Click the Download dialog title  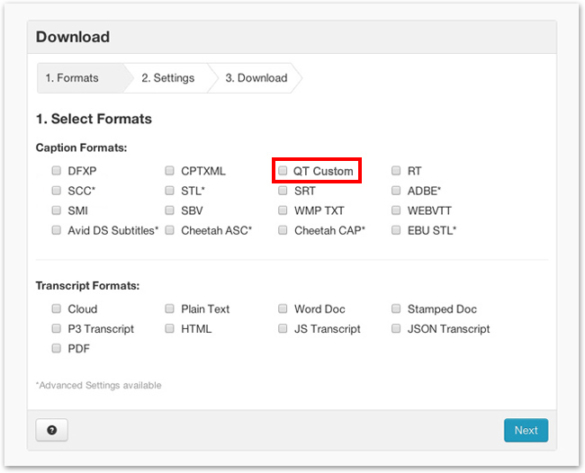[73, 37]
